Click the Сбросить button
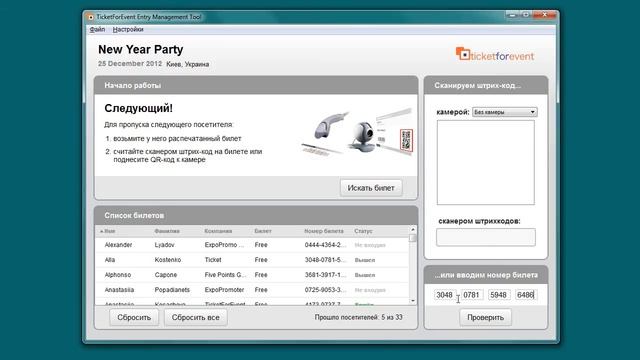This screenshot has width=640, height=360. (134, 317)
